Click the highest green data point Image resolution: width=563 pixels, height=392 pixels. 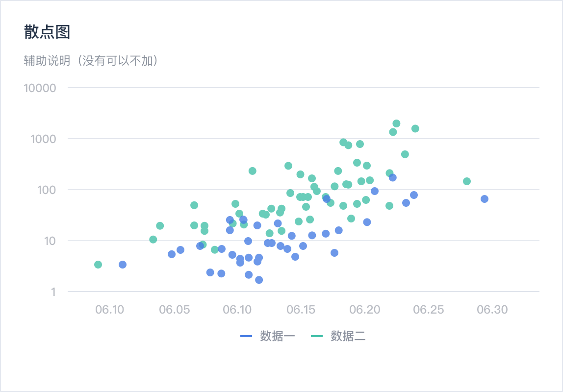(396, 123)
